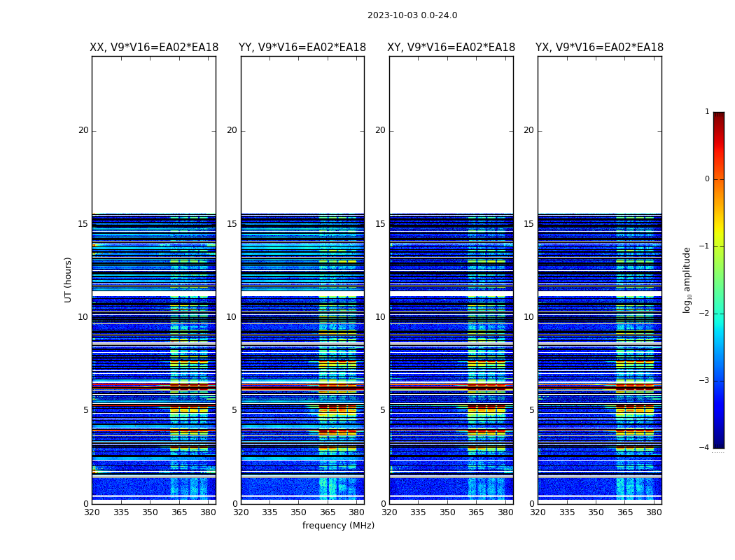Click the date title 2023-10-03 0.0-24.0

pyautogui.click(x=412, y=15)
